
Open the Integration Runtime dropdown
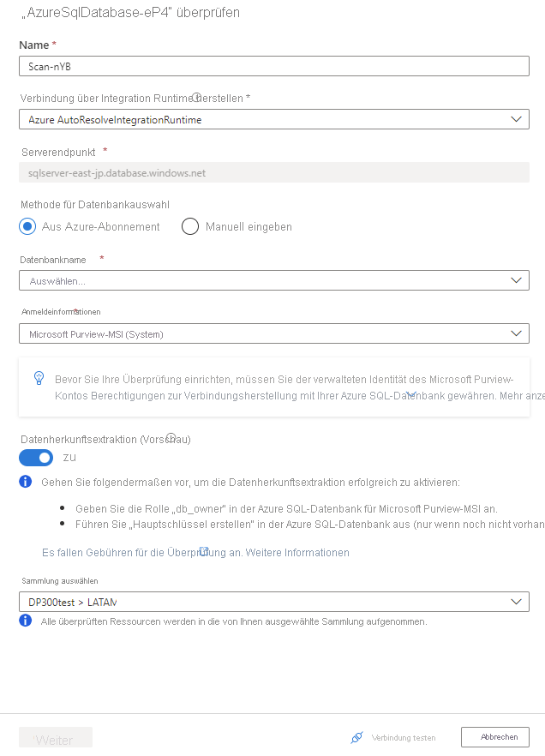tap(273, 120)
